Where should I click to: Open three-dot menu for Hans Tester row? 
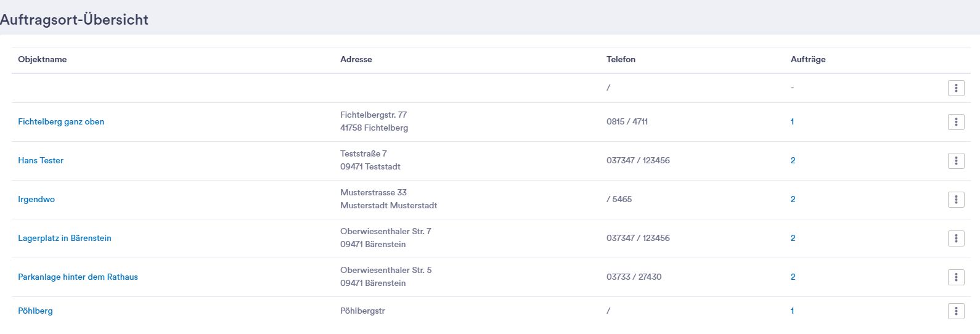[x=956, y=161]
